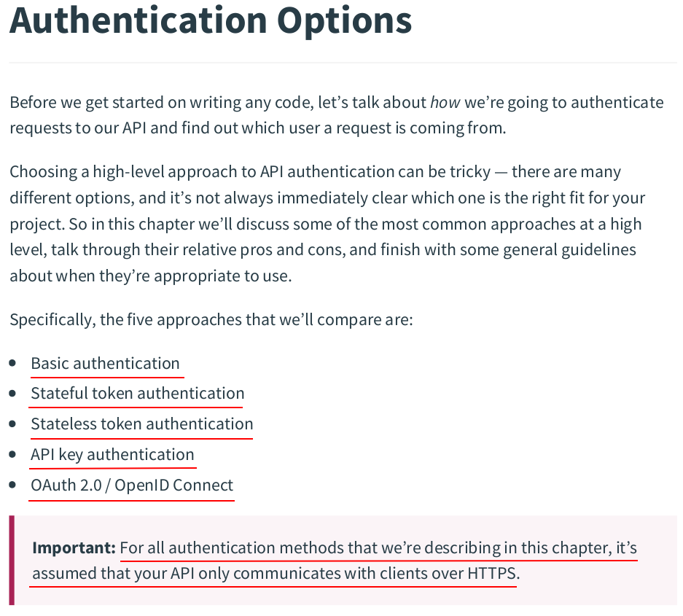Click the bullet beside Basic authentication

(12, 363)
